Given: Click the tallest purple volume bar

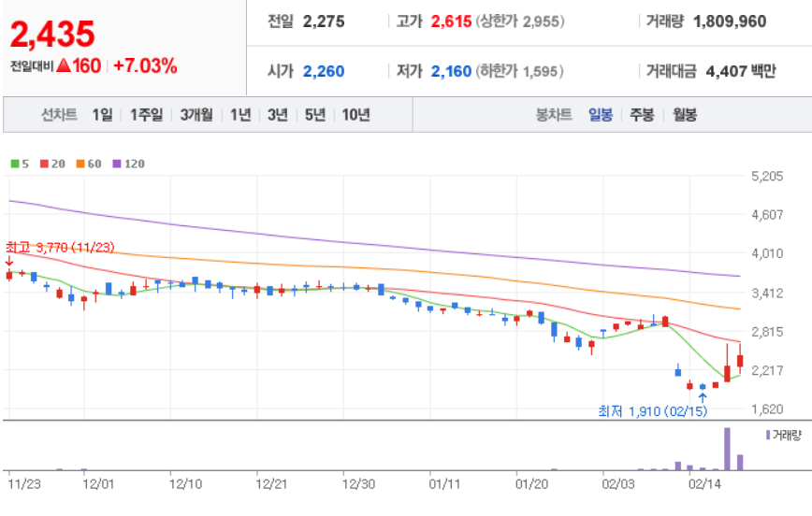Looking at the screenshot, I should (727, 449).
